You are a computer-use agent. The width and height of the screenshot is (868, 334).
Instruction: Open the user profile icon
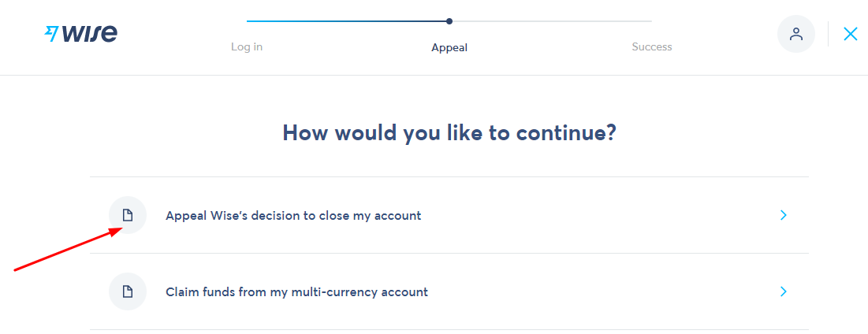(x=796, y=34)
